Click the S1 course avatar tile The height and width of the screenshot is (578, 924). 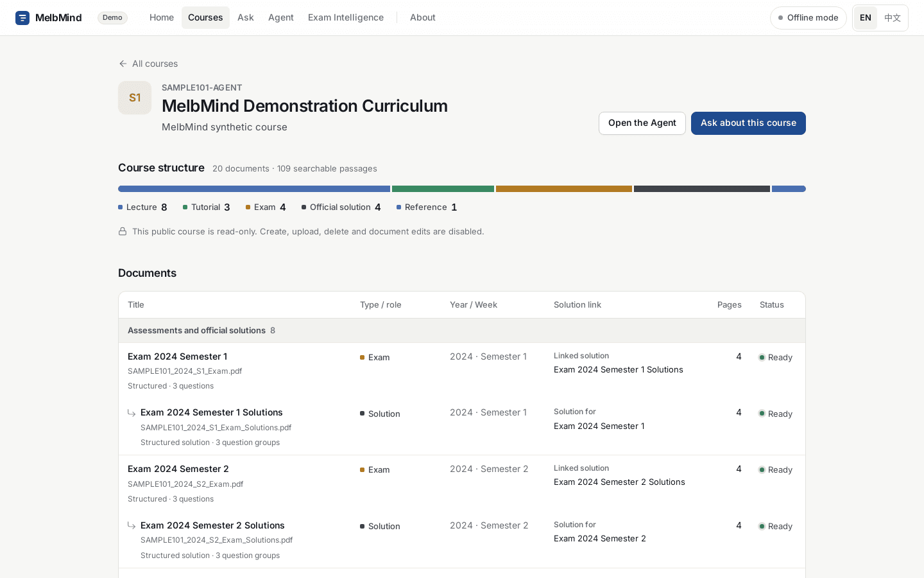point(135,98)
